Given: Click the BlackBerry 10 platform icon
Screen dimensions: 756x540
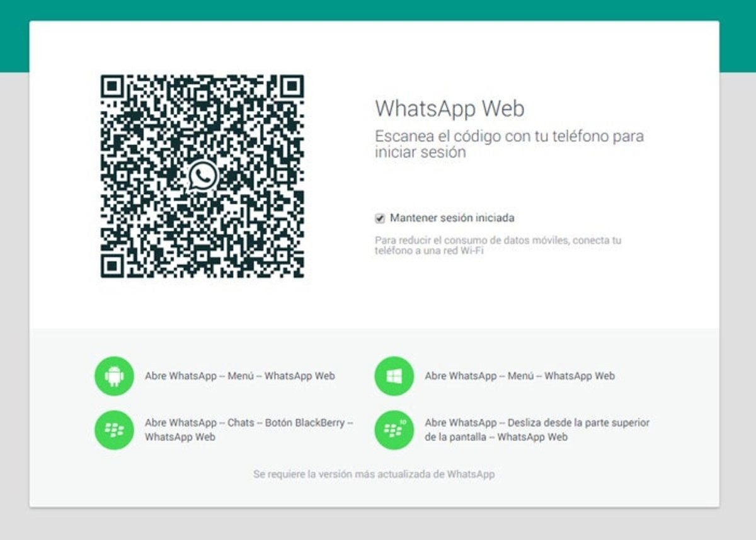Looking at the screenshot, I should 394,430.
